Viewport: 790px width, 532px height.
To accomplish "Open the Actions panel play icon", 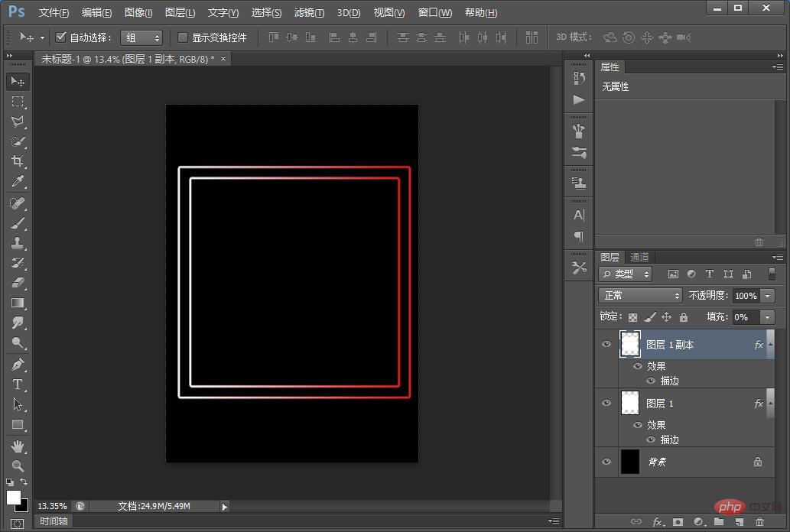I will [579, 99].
